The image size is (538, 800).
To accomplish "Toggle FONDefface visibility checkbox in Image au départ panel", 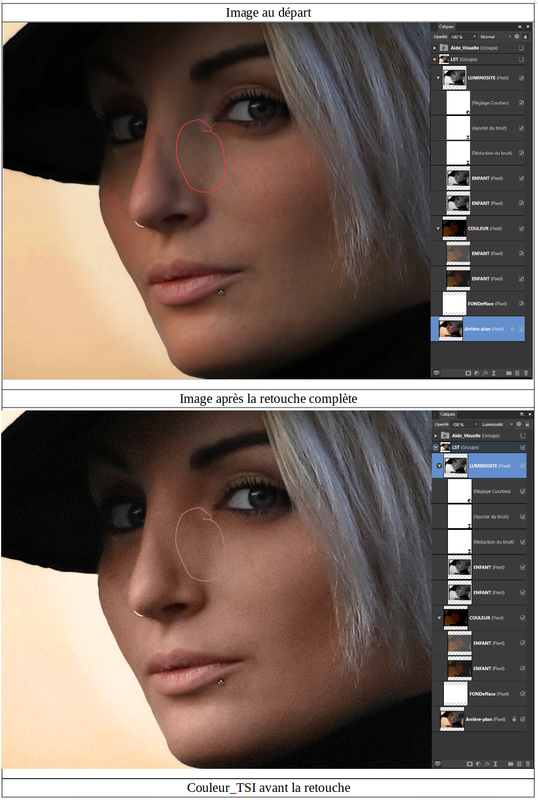I will pos(521,304).
